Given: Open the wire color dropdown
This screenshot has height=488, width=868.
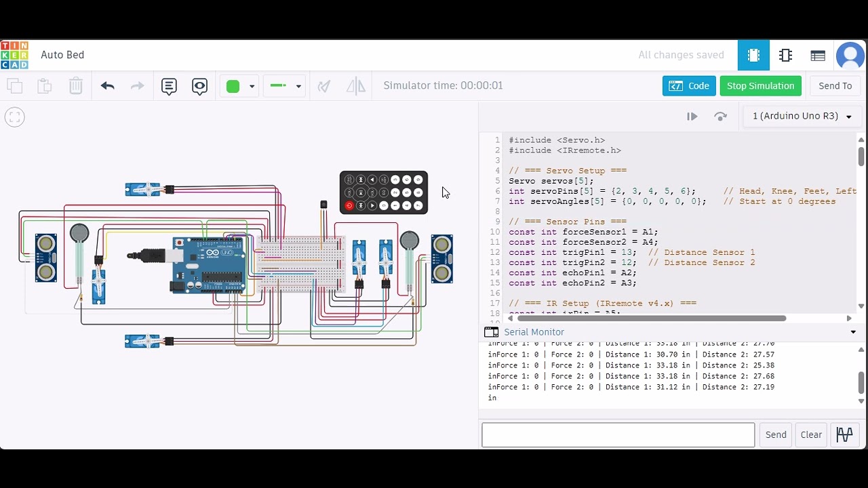Looking at the screenshot, I should [252, 86].
